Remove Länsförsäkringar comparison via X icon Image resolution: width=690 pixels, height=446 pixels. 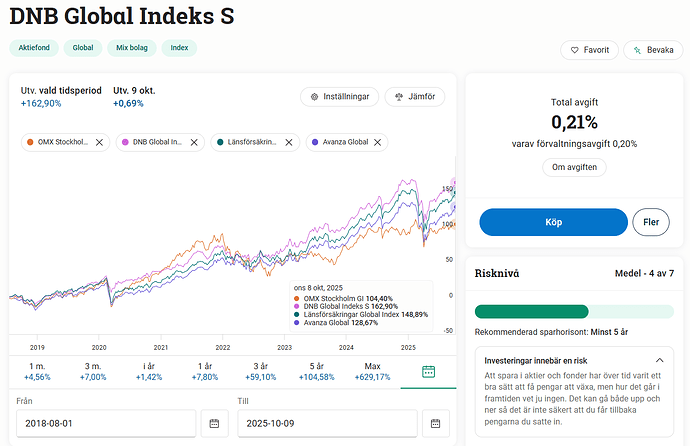point(289,142)
